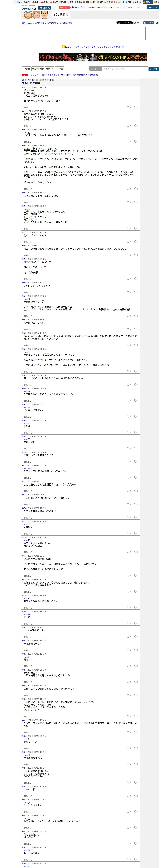Click the レス検索 button
The width and height of the screenshot is (159, 868).
(154, 69)
